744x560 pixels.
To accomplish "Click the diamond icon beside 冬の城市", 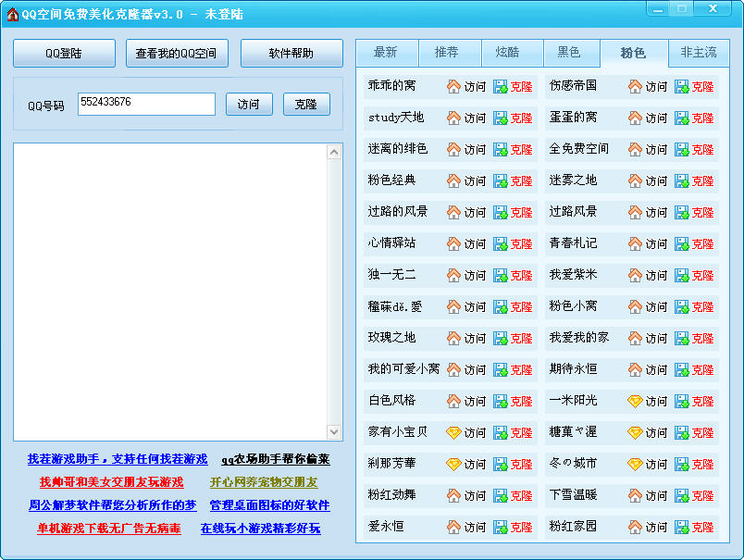I will [635, 464].
